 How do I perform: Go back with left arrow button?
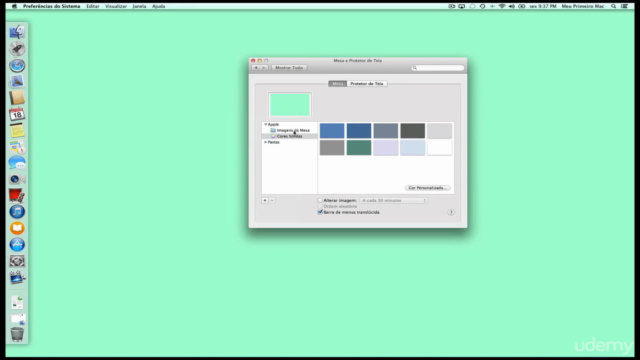tap(256, 68)
